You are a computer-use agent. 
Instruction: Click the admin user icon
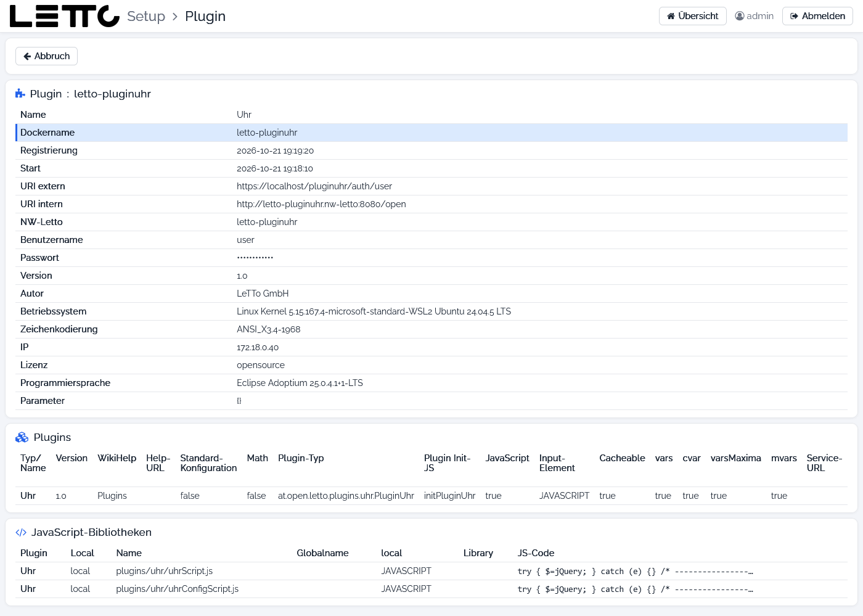(x=740, y=16)
